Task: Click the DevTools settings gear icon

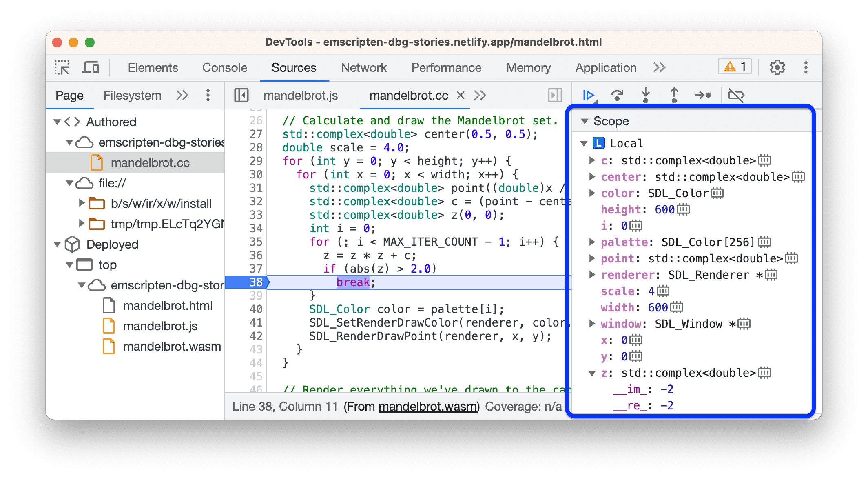Action: pyautogui.click(x=779, y=67)
